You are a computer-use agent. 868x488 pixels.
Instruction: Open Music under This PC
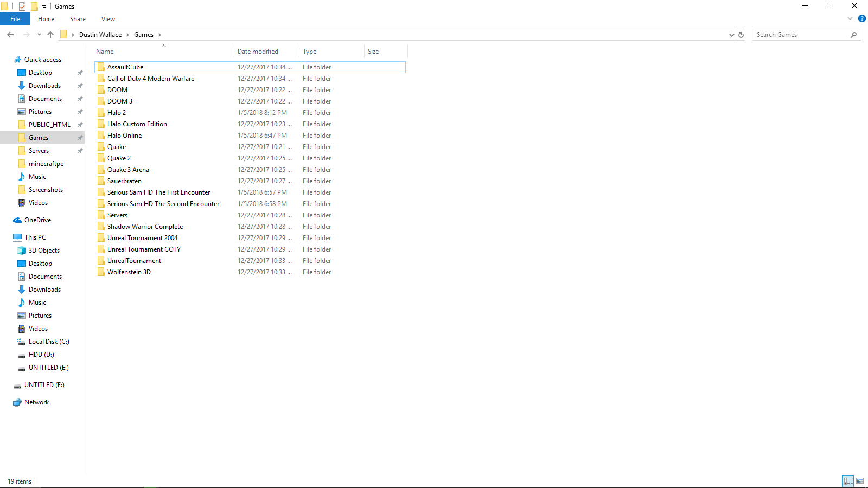37,303
